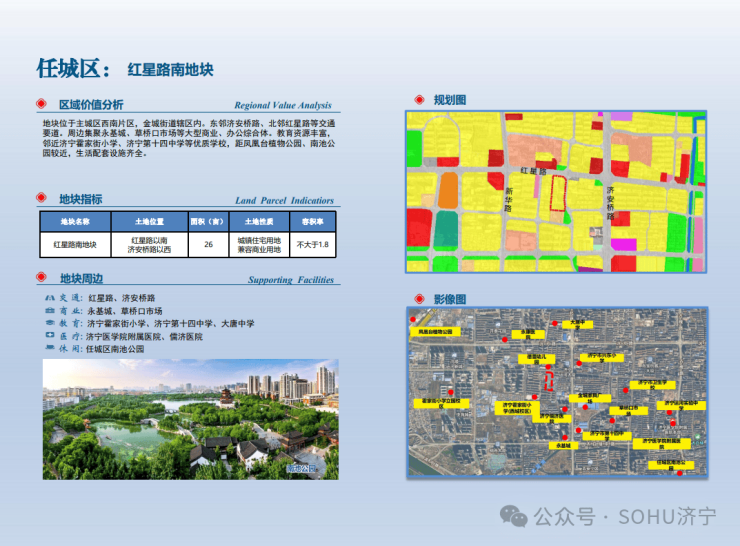
Task: Click the Regional Value Analysis label
Action: 283,105
